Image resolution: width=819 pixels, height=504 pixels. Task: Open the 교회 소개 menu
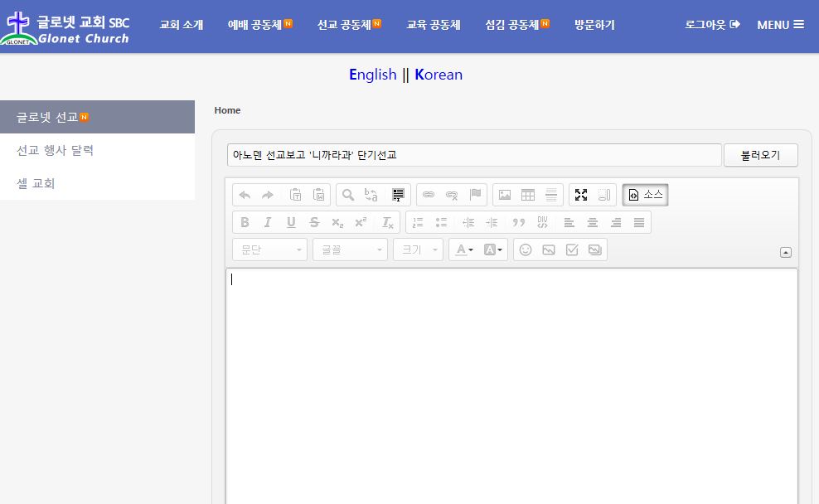pyautogui.click(x=181, y=25)
